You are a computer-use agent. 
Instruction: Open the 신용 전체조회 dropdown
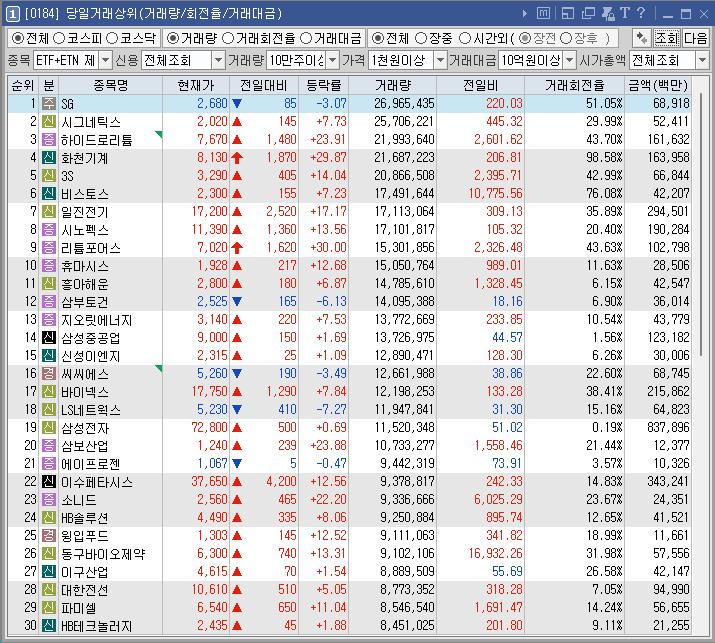tap(218, 60)
